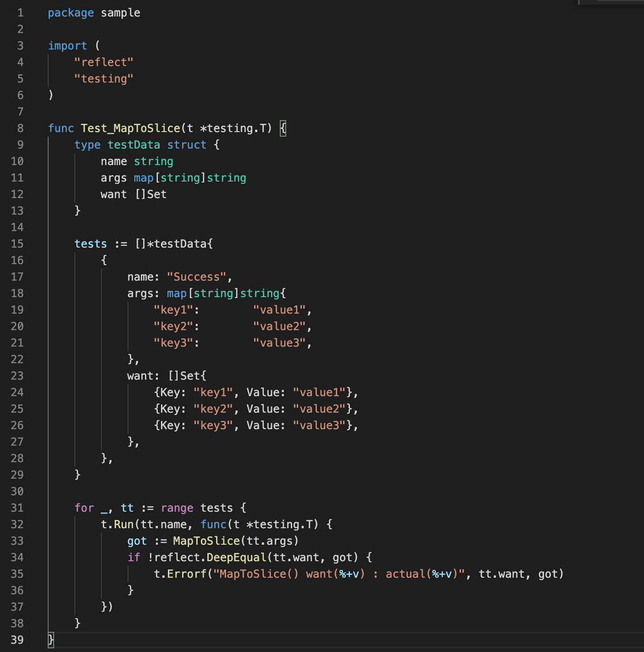Click "key1" in the Set on line 24
Image resolution: width=644 pixels, height=652 pixels.
coord(213,392)
